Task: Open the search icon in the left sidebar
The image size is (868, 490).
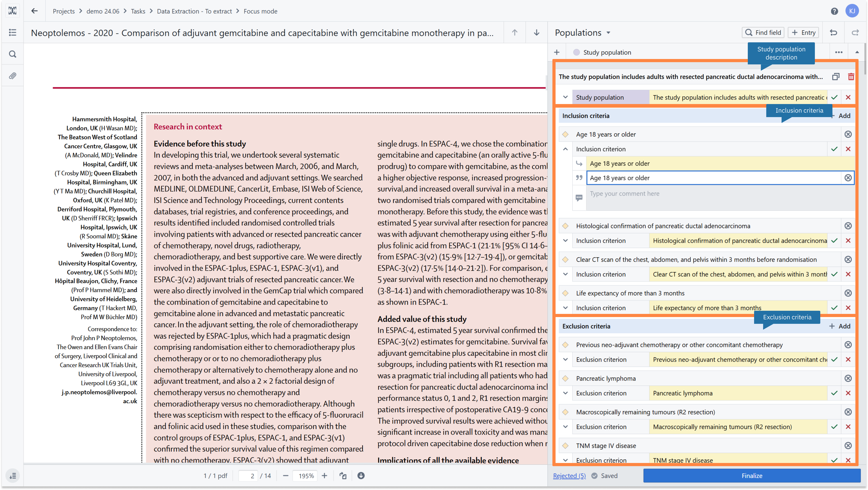Action: [12, 54]
